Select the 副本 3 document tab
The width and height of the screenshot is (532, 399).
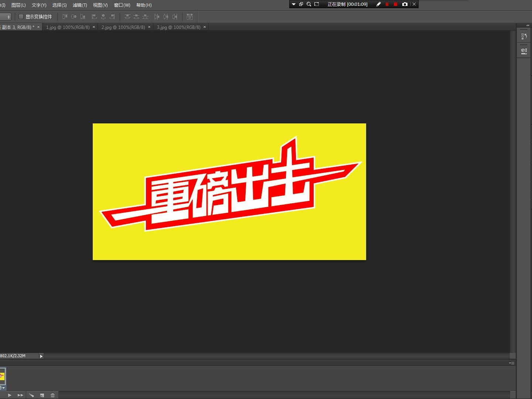coord(17,27)
